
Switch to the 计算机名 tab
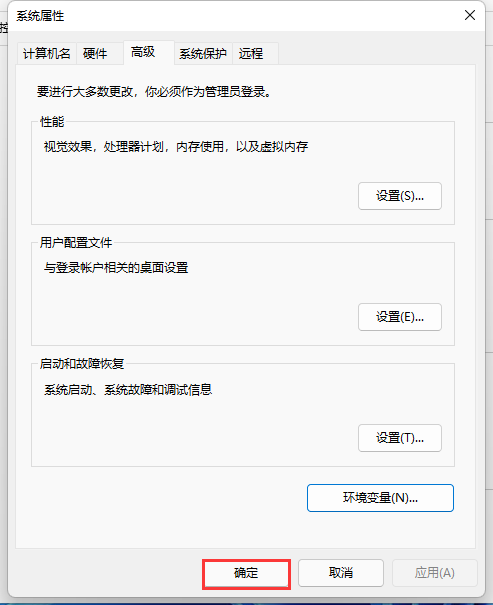[47, 53]
